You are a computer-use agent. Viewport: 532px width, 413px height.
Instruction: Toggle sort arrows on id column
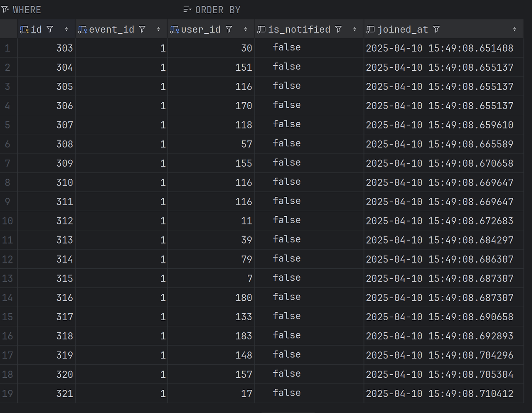coord(66,29)
